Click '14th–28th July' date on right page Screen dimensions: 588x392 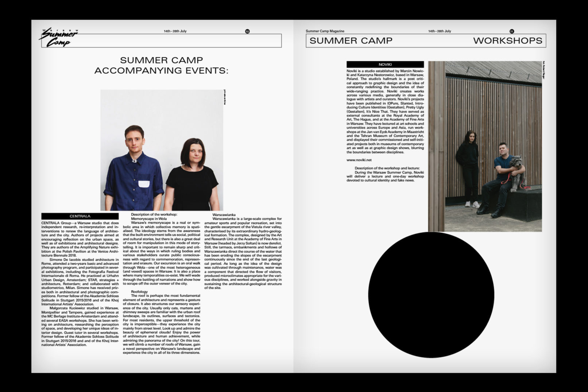(x=440, y=31)
